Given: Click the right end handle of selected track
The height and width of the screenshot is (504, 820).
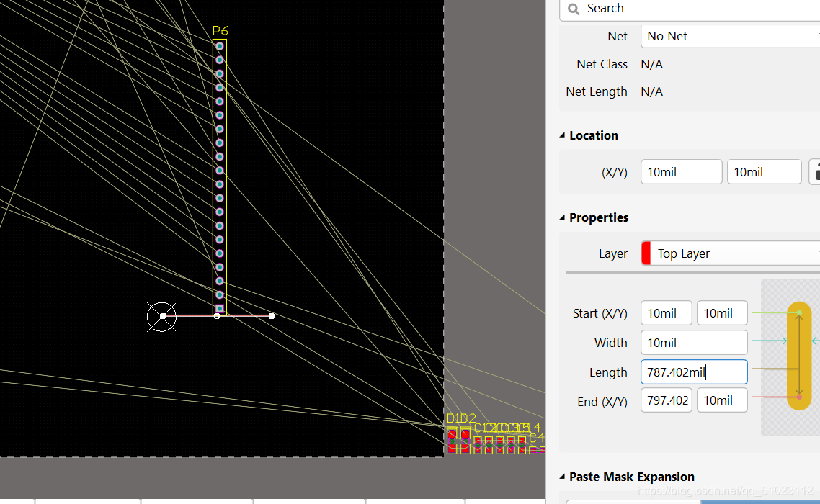Looking at the screenshot, I should [272, 316].
